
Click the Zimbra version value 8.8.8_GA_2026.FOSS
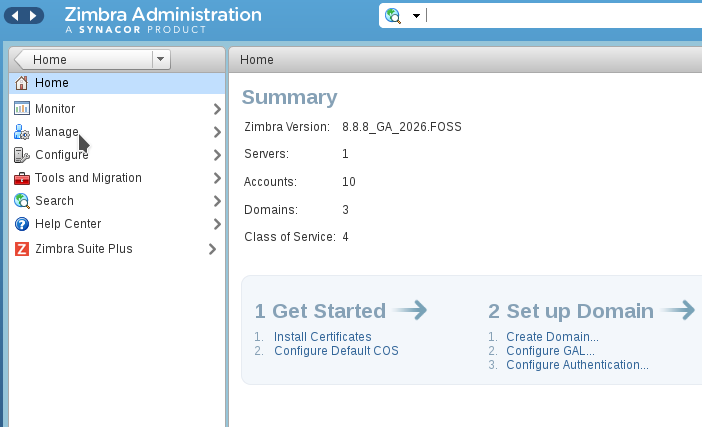pyautogui.click(x=402, y=127)
